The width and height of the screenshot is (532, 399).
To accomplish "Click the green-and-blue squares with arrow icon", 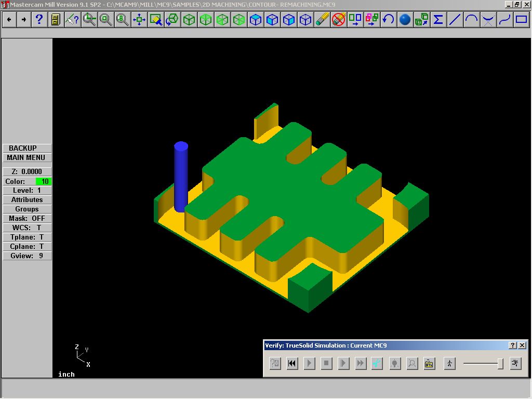I will point(355,20).
